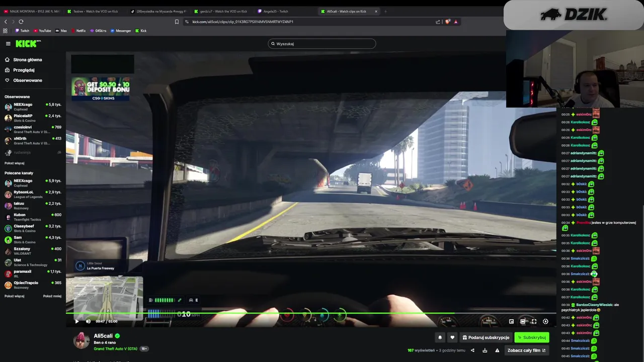
Task: Click the green Subskrybuj button
Action: (x=531, y=337)
